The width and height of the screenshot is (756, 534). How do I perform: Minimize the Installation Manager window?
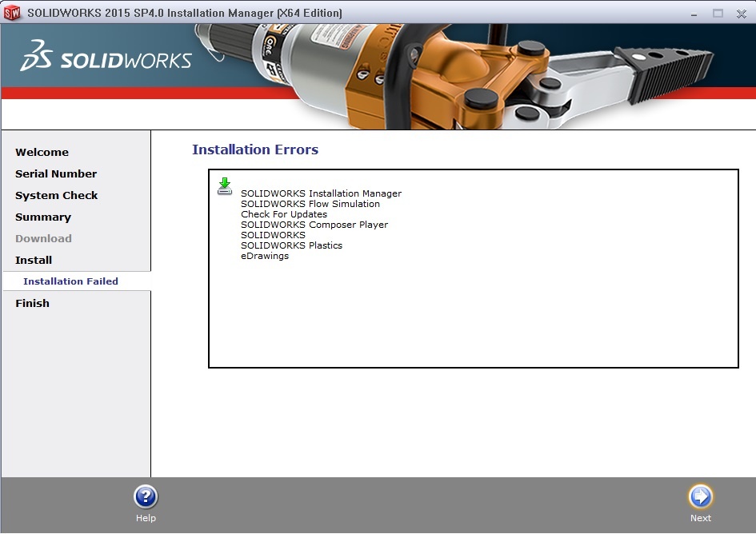click(x=694, y=14)
